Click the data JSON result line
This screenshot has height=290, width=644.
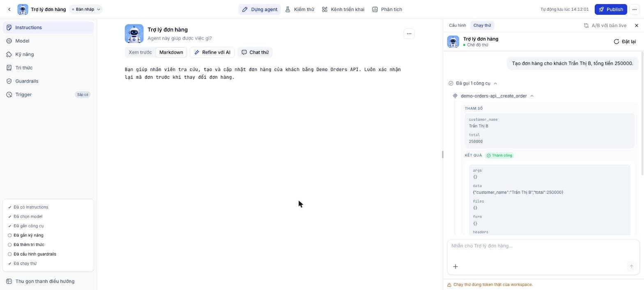pos(518,192)
